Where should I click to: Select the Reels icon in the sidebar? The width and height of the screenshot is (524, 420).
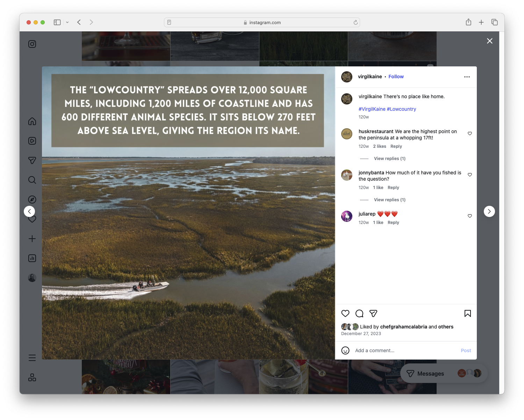tap(32, 141)
